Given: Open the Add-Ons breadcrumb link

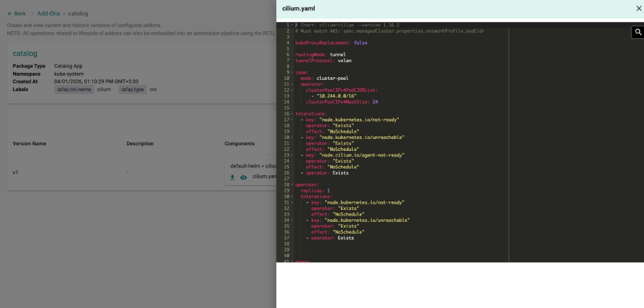Looking at the screenshot, I should coord(48,13).
